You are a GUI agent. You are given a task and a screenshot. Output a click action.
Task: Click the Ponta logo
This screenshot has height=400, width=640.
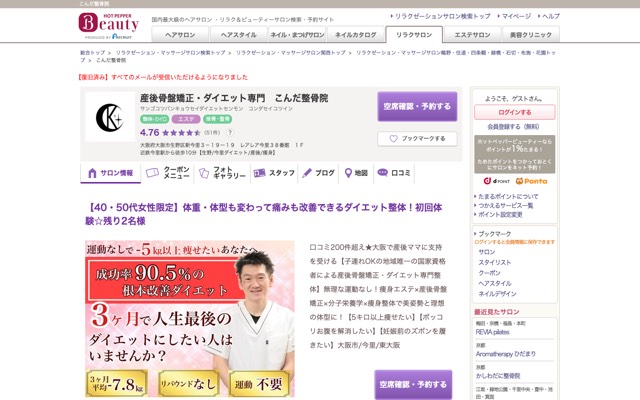[x=531, y=181]
